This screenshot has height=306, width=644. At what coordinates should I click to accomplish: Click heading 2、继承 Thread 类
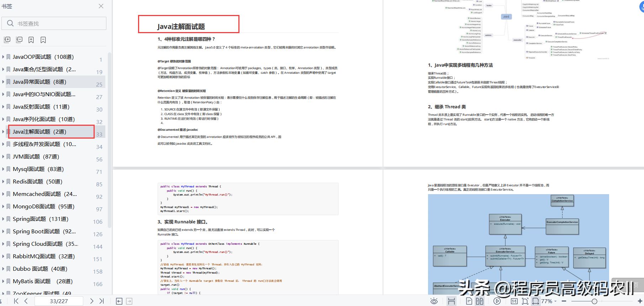447,107
